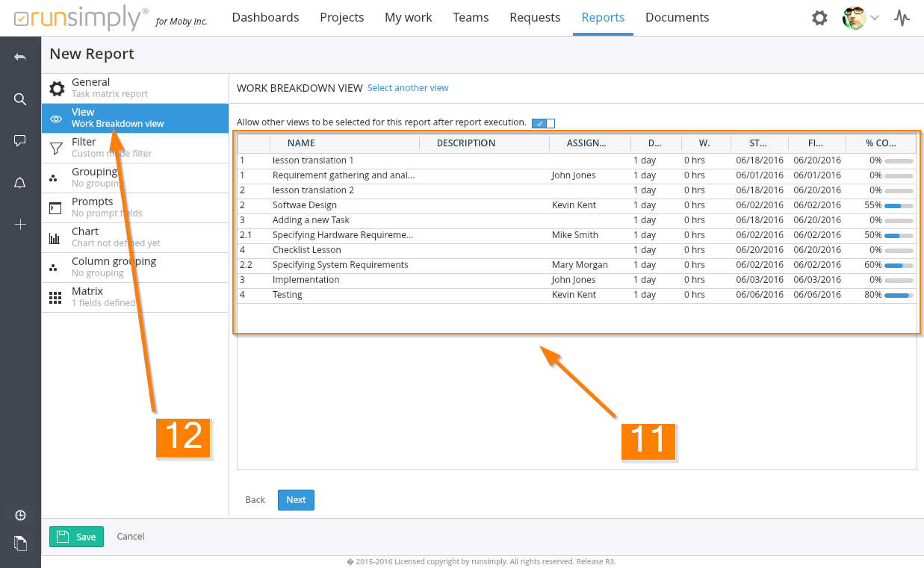Viewport: 924px width, 568px height.
Task: Open the Projects tab
Action: (x=341, y=17)
